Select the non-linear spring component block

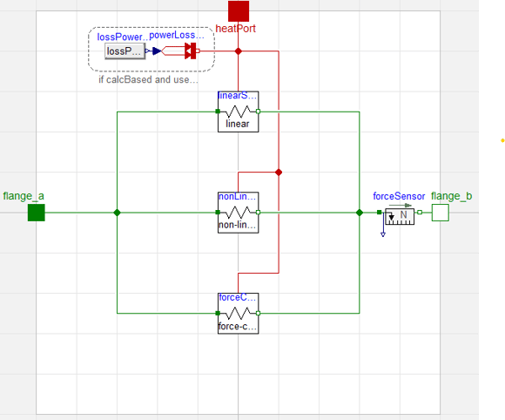click(239, 213)
